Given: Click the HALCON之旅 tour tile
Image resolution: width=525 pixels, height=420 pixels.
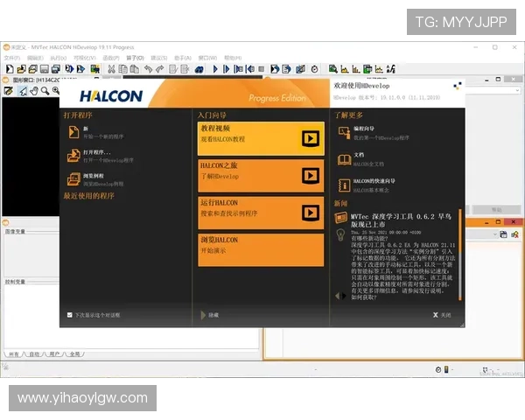Looking at the screenshot, I should pos(261,176).
